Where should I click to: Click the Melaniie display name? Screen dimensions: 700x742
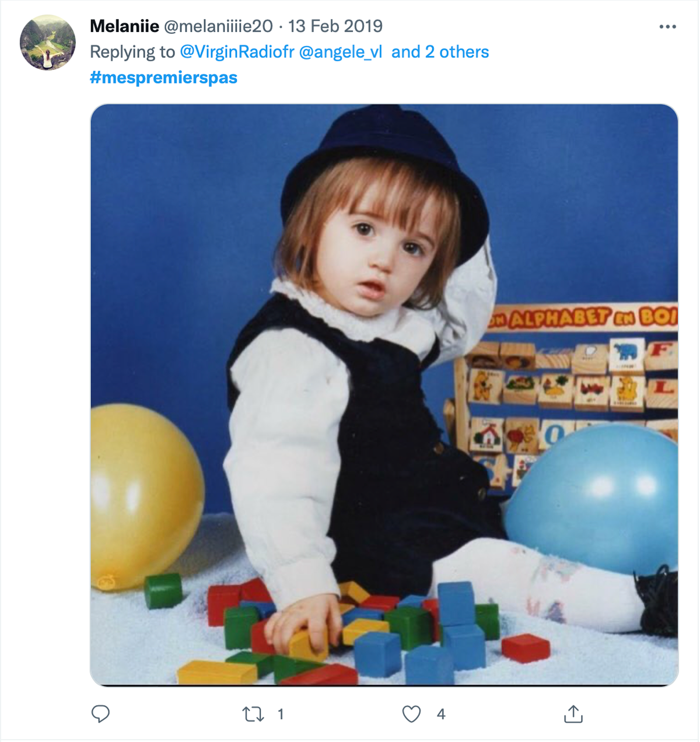pyautogui.click(x=124, y=26)
